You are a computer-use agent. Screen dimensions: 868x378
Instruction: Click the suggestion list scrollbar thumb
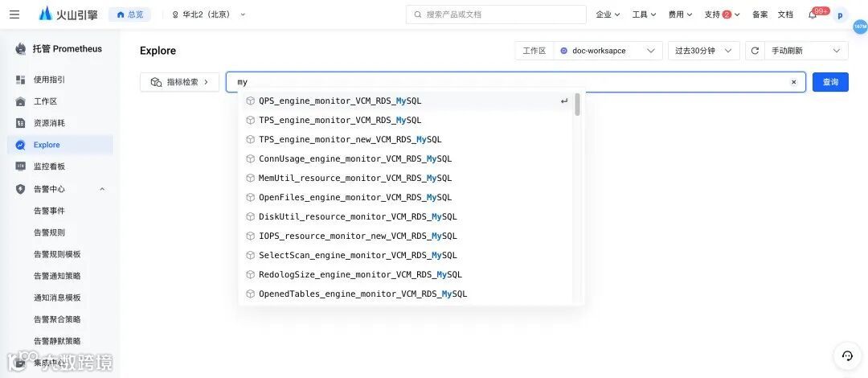[x=577, y=105]
